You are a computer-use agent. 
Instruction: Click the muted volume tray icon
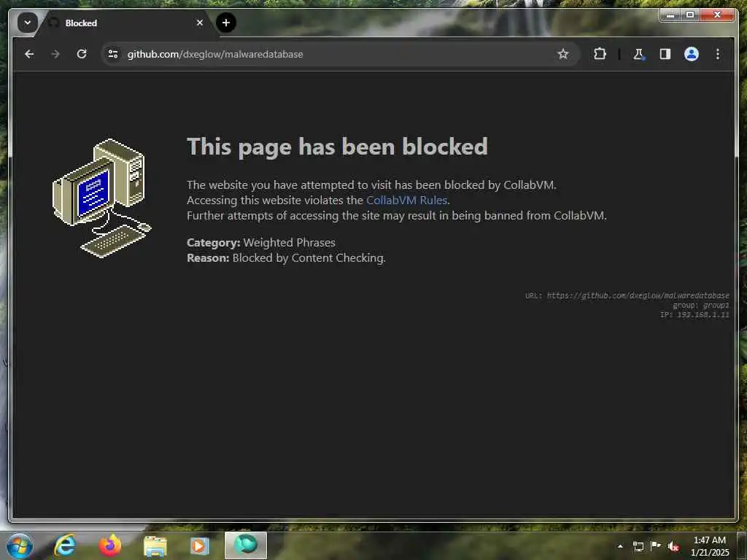pos(673,546)
